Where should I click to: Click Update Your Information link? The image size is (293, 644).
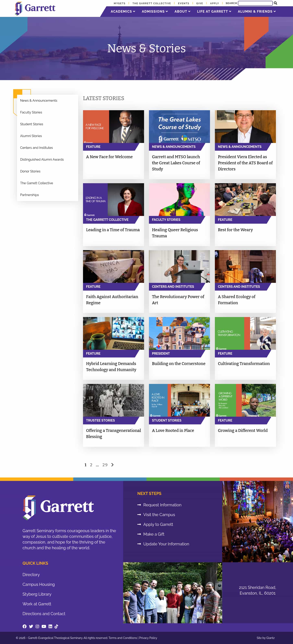pos(166,544)
